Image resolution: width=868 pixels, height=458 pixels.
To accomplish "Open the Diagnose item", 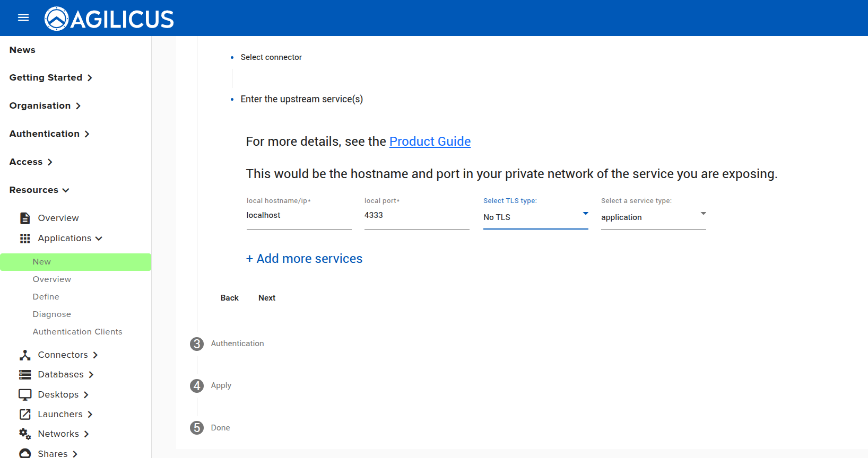I will (x=52, y=314).
